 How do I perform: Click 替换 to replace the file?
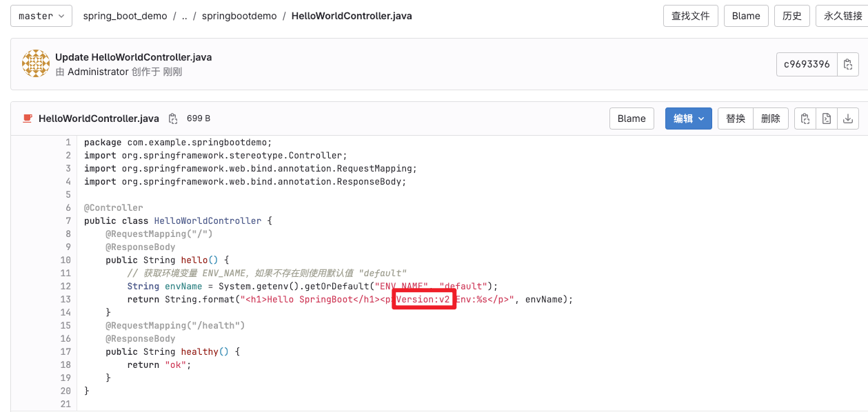734,118
